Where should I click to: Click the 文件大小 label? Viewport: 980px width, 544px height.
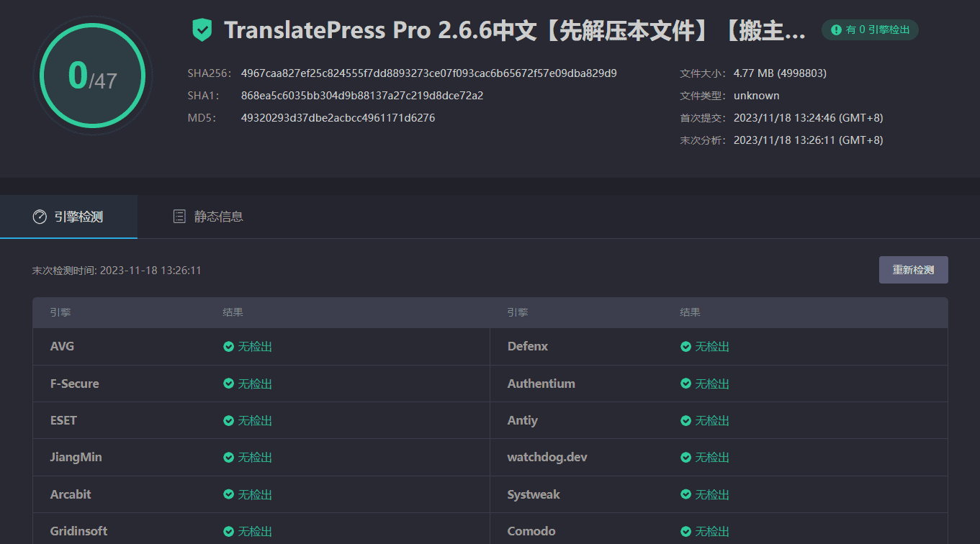pos(703,73)
